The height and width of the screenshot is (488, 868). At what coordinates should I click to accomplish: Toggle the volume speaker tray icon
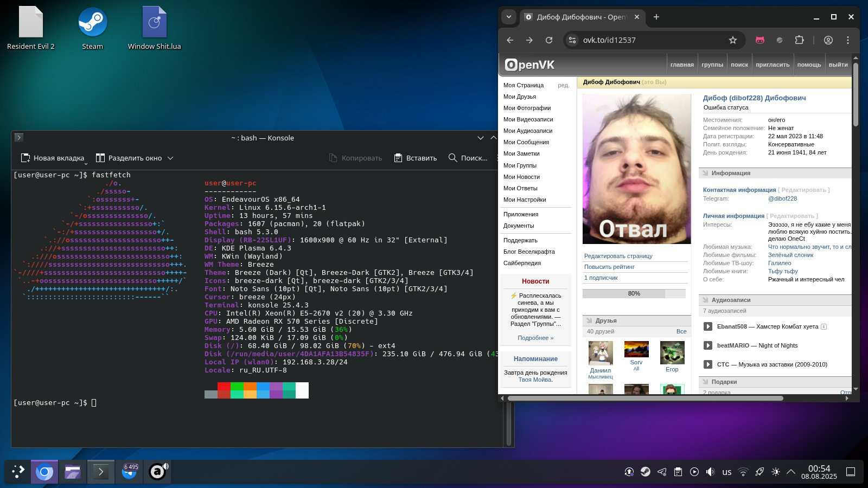pyautogui.click(x=710, y=472)
